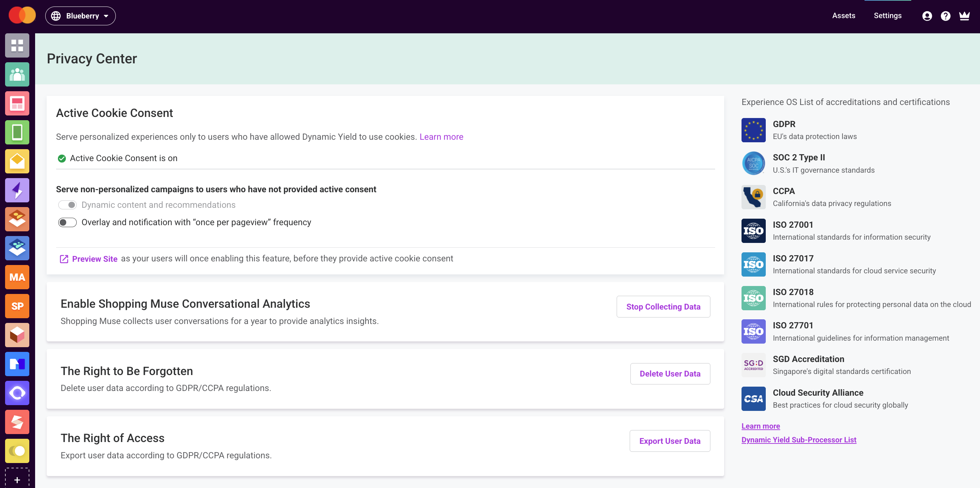Open Learn more link below certifications
The image size is (980, 488).
760,426
